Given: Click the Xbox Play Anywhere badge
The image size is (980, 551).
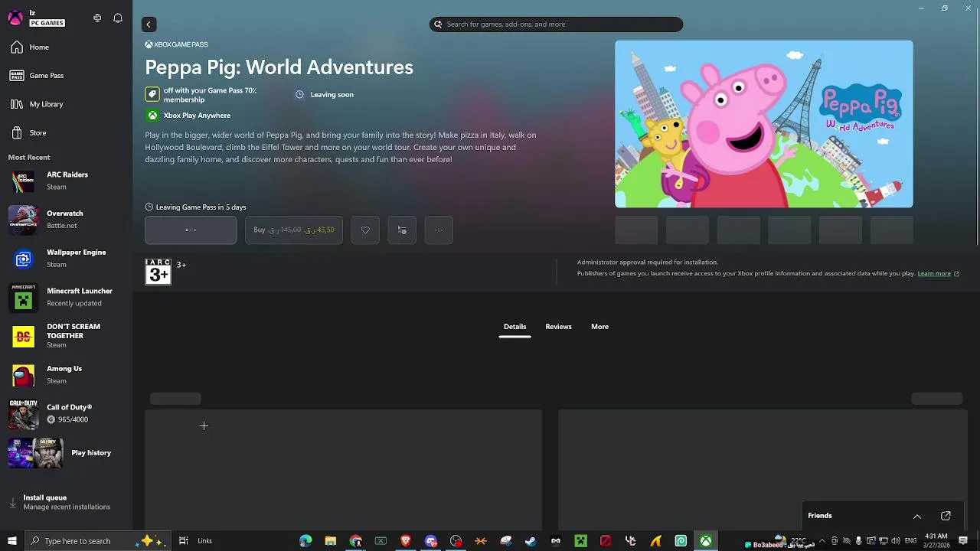Looking at the screenshot, I should pyautogui.click(x=188, y=116).
